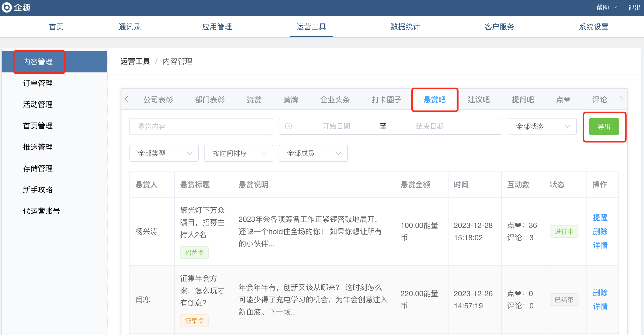Switch to the 数据统计 top menu
This screenshot has width=644, height=335.
coord(405,27)
